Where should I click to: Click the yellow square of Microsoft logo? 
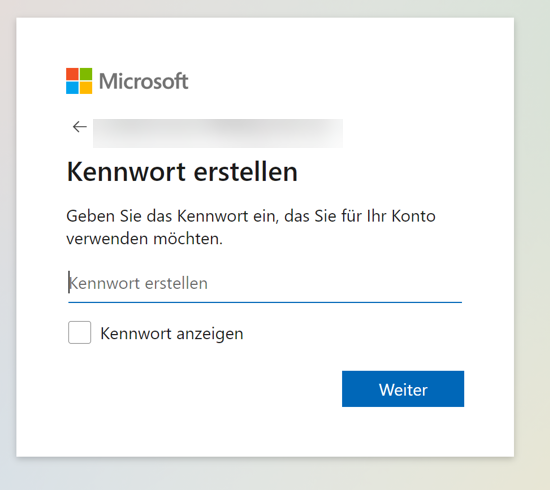click(86, 88)
